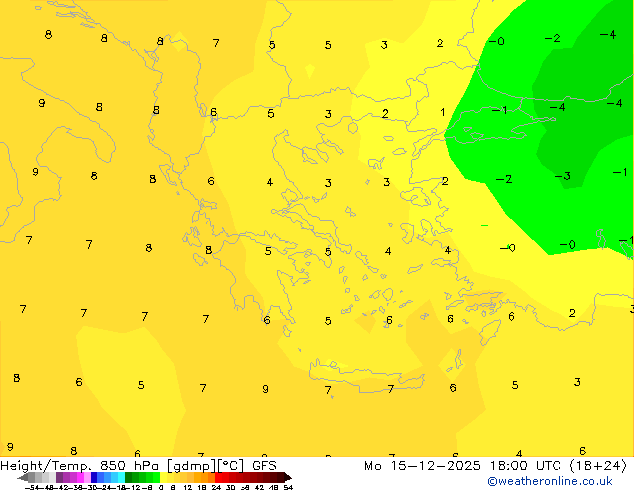The width and height of the screenshot is (634, 490).
Task: Select the cyan legend swatch above -18
Action: click(x=122, y=477)
